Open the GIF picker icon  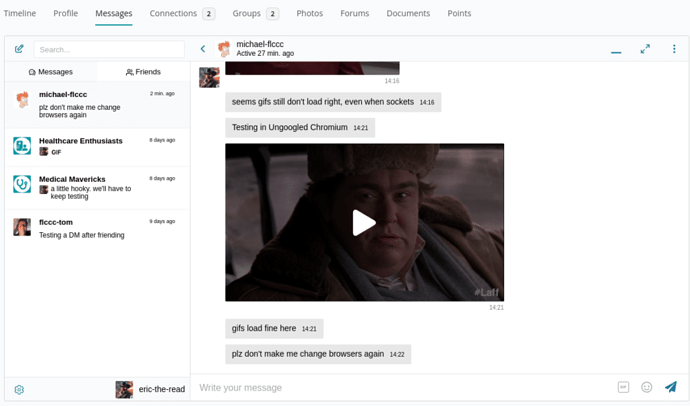coord(623,387)
